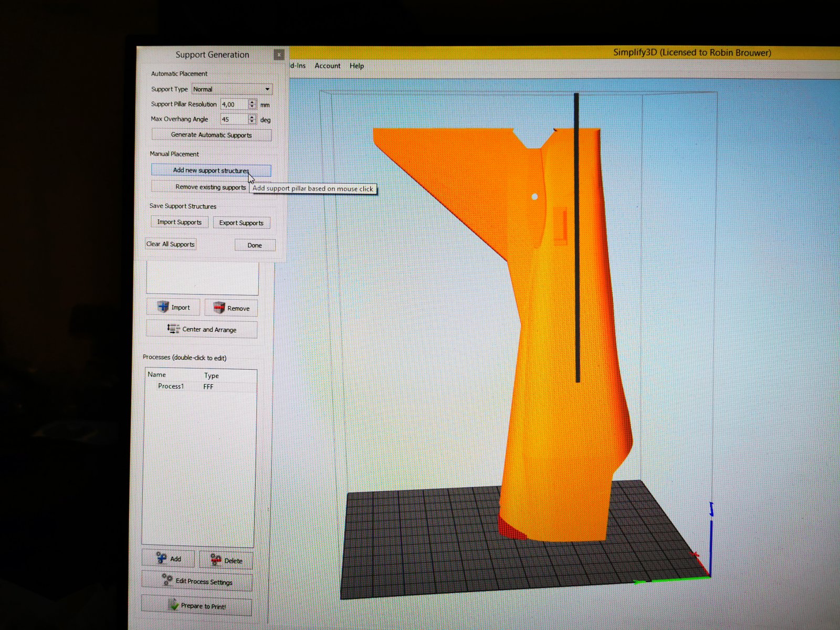Click Clear All Supports
The width and height of the screenshot is (840, 630).
[x=171, y=244]
